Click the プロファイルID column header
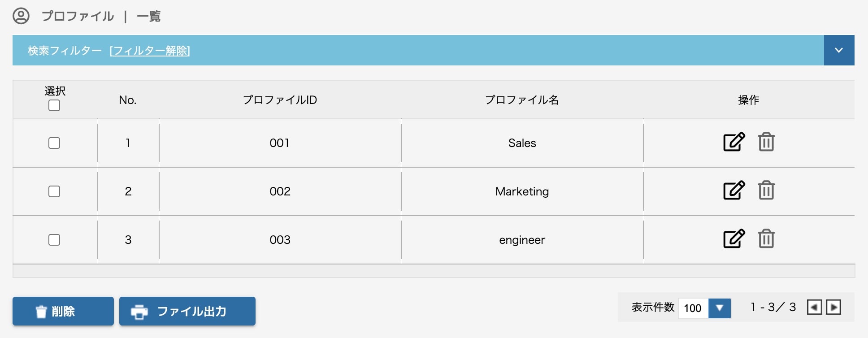The image size is (868, 338). tap(280, 100)
